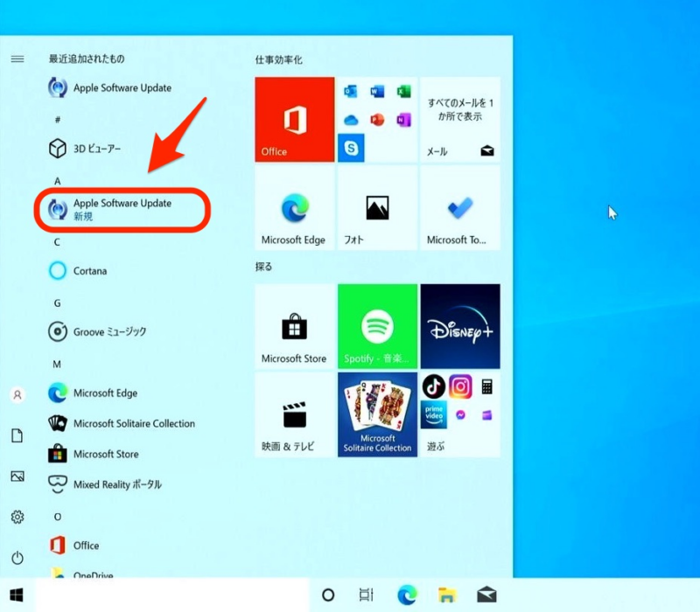
Task: Click the taskbar search box
Action: point(171,595)
